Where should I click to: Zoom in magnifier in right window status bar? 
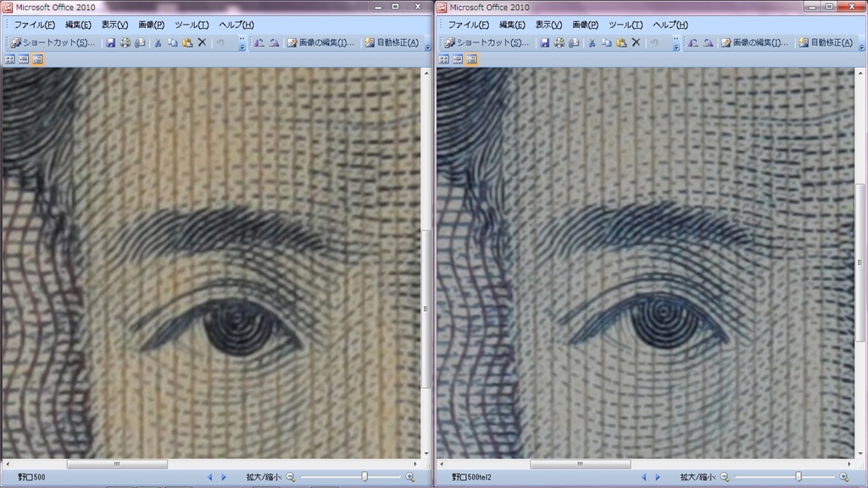pos(843,477)
